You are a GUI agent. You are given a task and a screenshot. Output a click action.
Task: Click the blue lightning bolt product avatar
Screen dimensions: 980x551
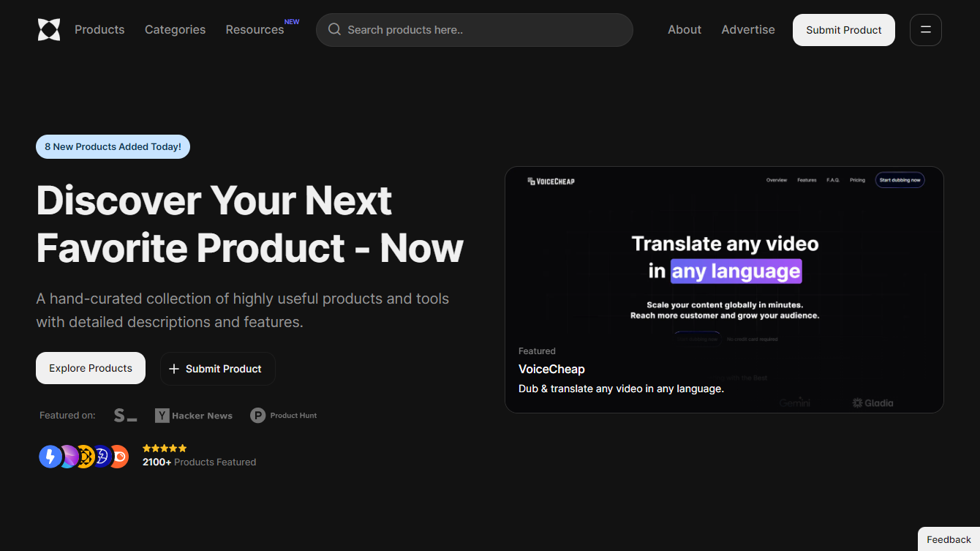tap(50, 457)
